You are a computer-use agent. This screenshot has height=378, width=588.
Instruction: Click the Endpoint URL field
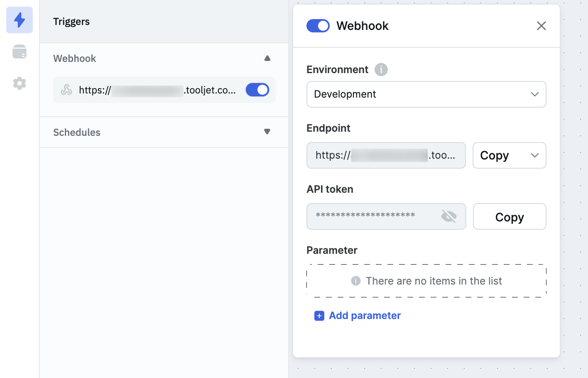point(386,155)
